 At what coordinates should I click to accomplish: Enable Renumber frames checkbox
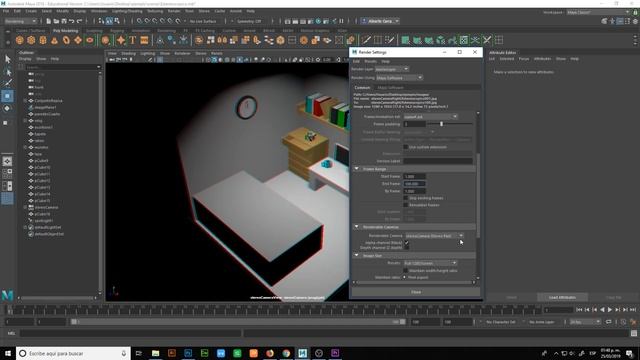tap(406, 205)
